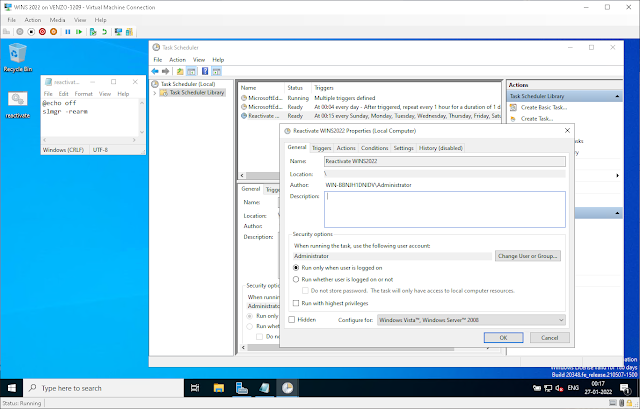The image size is (640, 409).
Task: Pause the virtual machine with blue pause icon
Action: click(x=68, y=31)
